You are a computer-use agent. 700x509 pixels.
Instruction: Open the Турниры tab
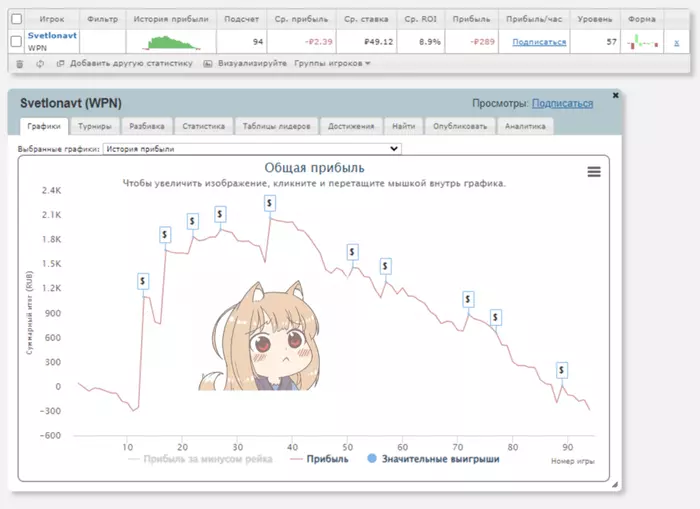pos(95,126)
